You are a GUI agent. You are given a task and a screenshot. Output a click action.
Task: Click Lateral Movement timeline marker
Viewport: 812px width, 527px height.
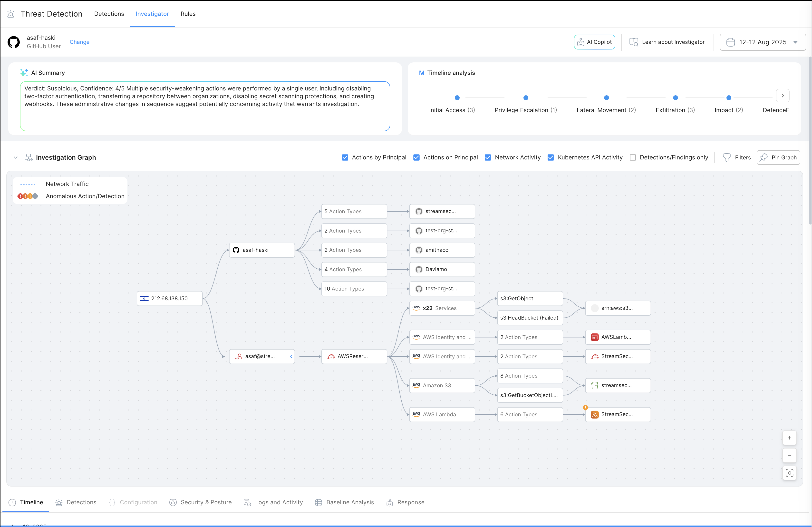[x=606, y=98]
